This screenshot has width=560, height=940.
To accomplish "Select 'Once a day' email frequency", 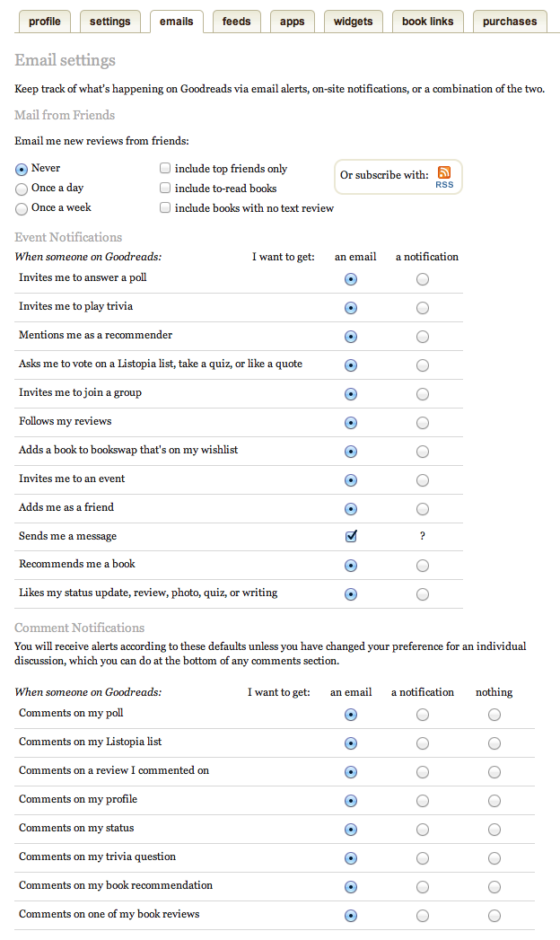I will [x=21, y=188].
